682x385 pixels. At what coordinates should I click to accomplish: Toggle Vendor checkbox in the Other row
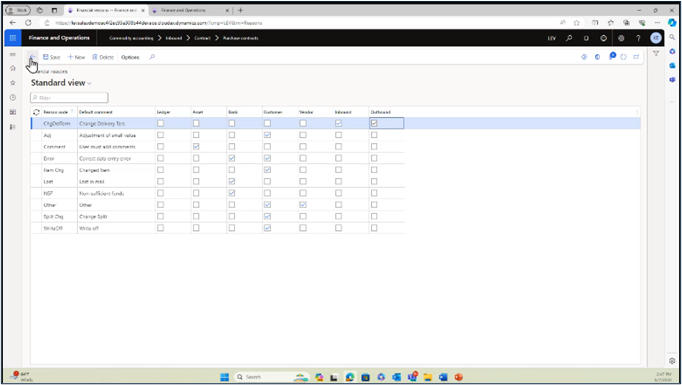tap(303, 204)
